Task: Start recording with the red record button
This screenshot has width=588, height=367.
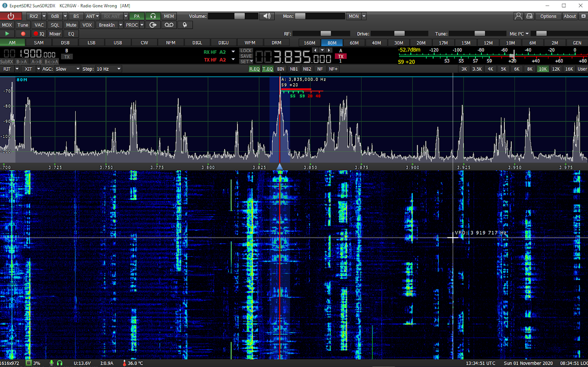Action: tap(23, 34)
